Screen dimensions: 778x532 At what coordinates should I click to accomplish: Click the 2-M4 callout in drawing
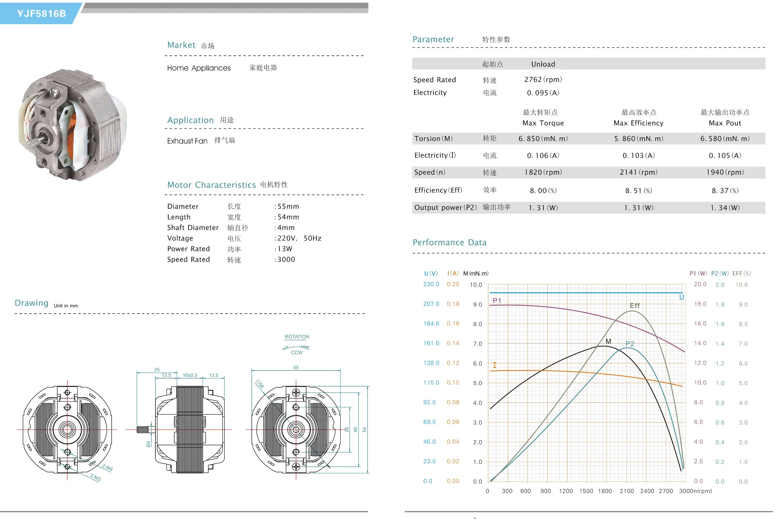108,467
